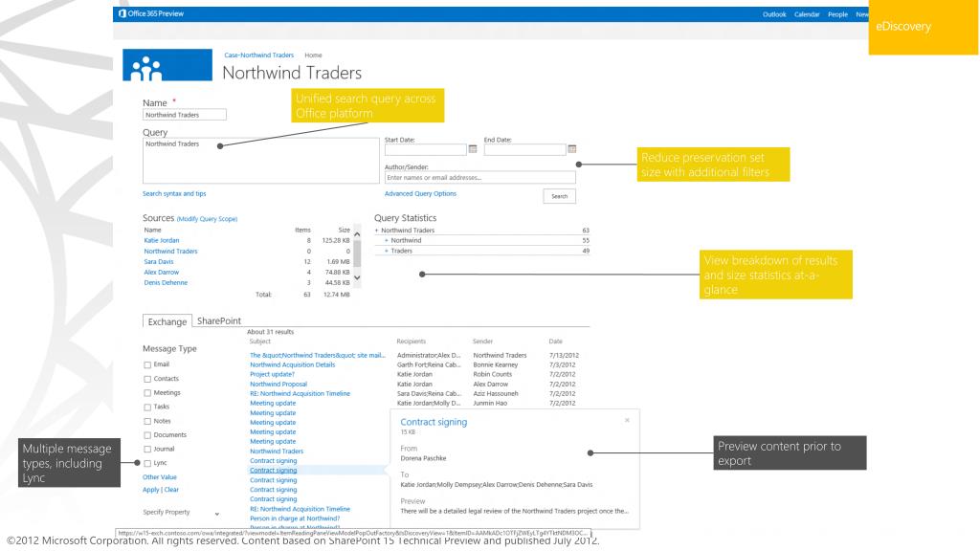980x551 pixels.
Task: Click Sources list scroll down arrow
Action: pos(357,277)
